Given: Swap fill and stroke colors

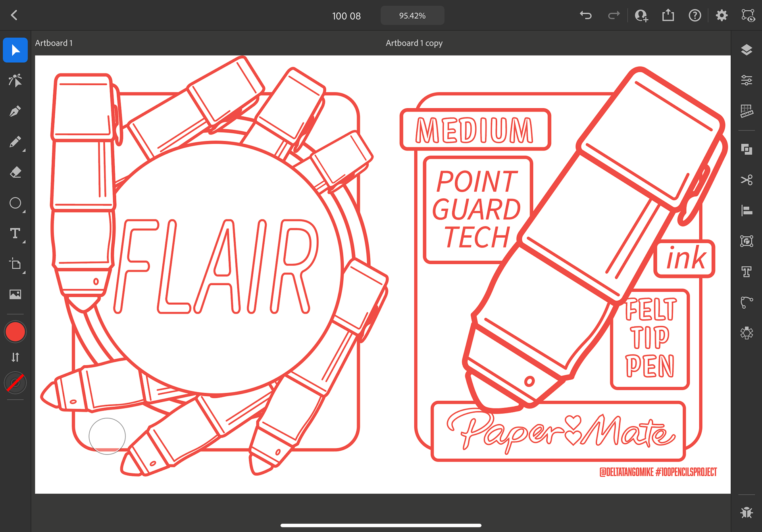Looking at the screenshot, I should (x=15, y=357).
